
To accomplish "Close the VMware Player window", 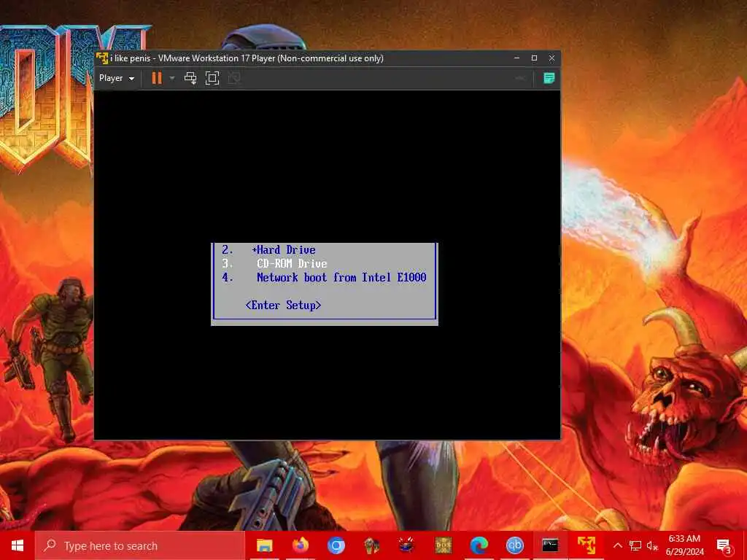I will [551, 58].
